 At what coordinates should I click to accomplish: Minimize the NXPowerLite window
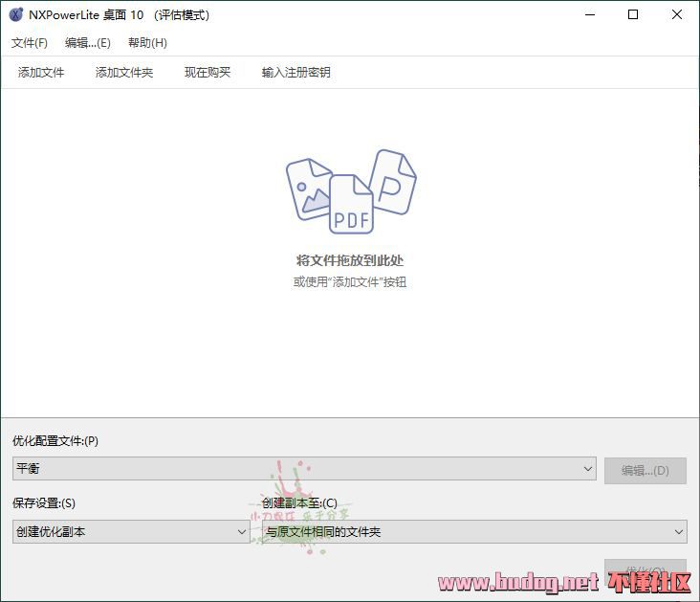(x=590, y=14)
